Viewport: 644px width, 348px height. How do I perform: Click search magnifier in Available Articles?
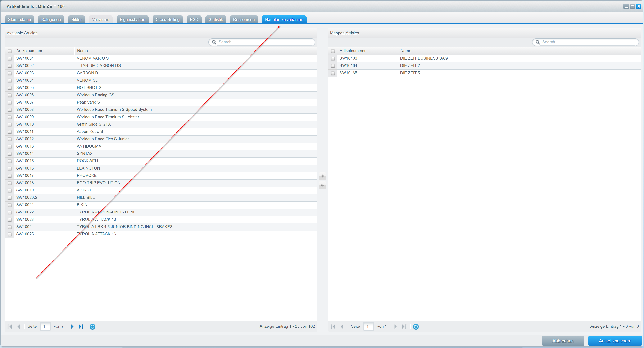(x=214, y=42)
